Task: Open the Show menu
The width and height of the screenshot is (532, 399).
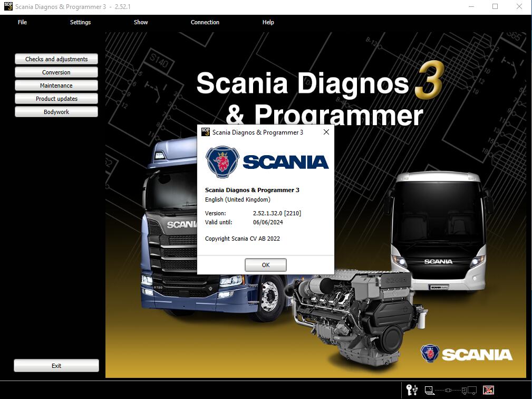Action: tap(140, 22)
